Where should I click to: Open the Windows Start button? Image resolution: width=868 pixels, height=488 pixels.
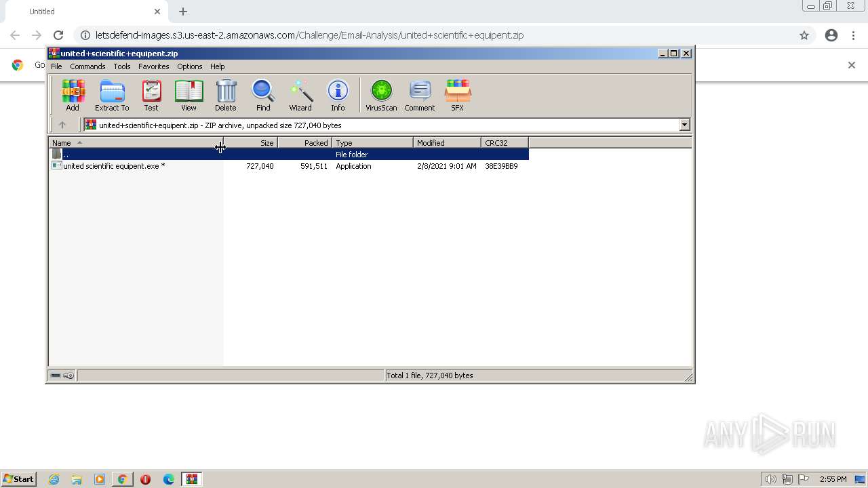(x=18, y=479)
